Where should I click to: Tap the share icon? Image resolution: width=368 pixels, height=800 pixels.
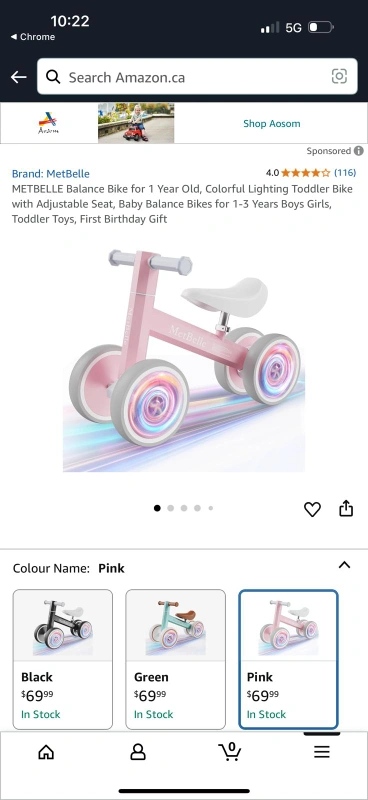(x=346, y=508)
